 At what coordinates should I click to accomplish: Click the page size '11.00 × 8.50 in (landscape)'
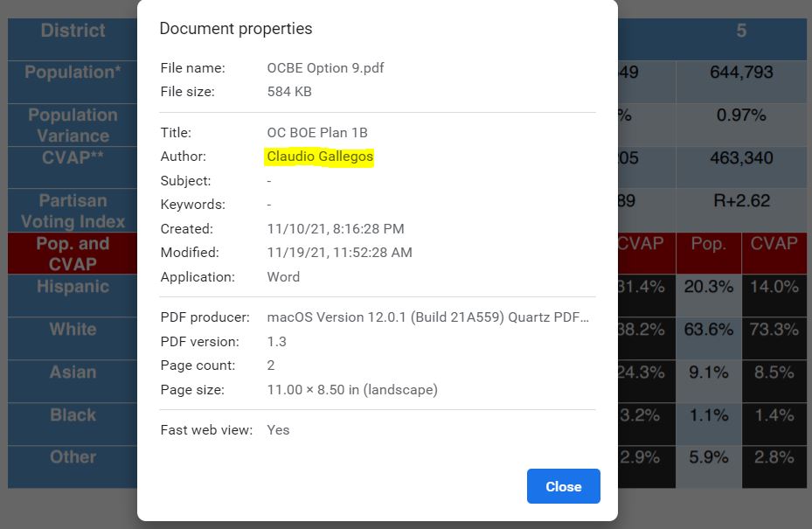pos(352,390)
